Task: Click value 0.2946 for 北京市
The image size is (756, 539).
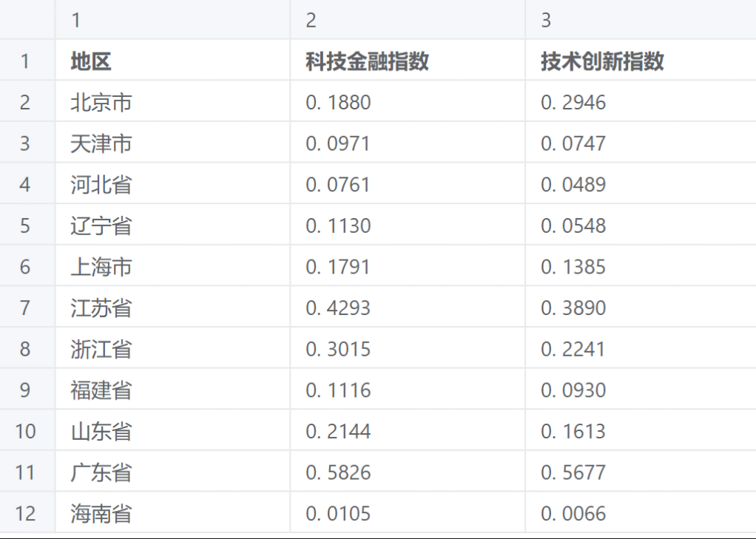Action: click(573, 102)
